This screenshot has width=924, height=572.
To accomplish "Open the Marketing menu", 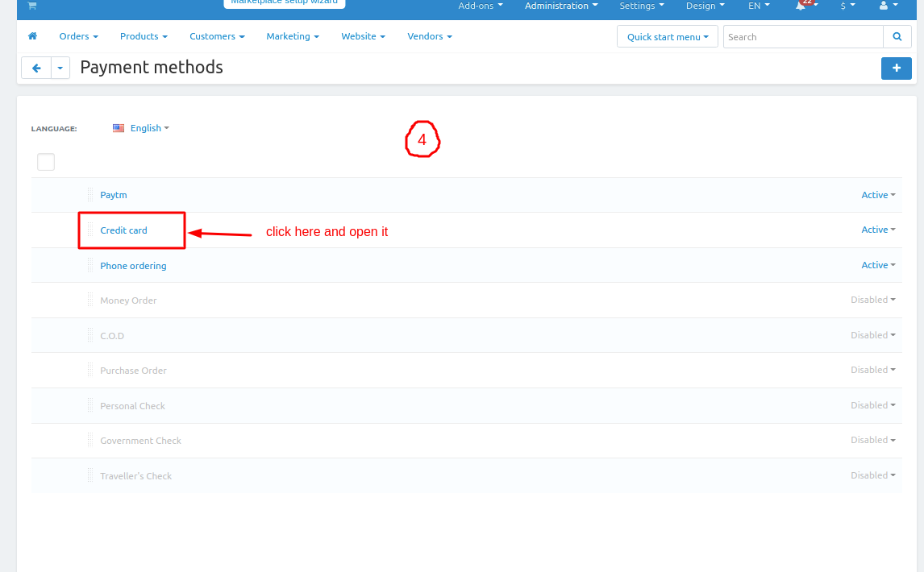I will click(x=293, y=36).
